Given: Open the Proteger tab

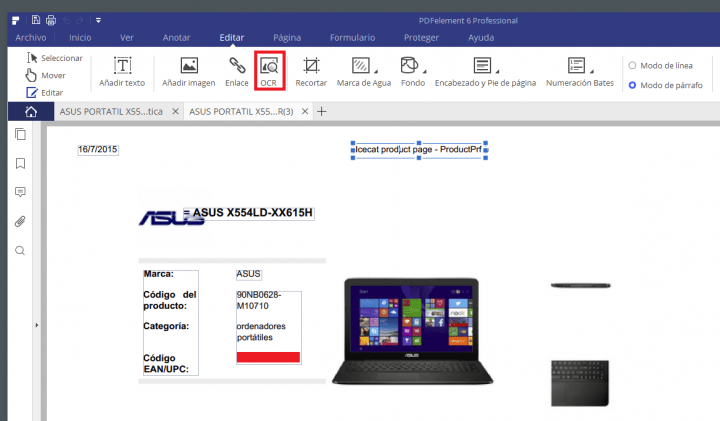Looking at the screenshot, I should click(421, 38).
